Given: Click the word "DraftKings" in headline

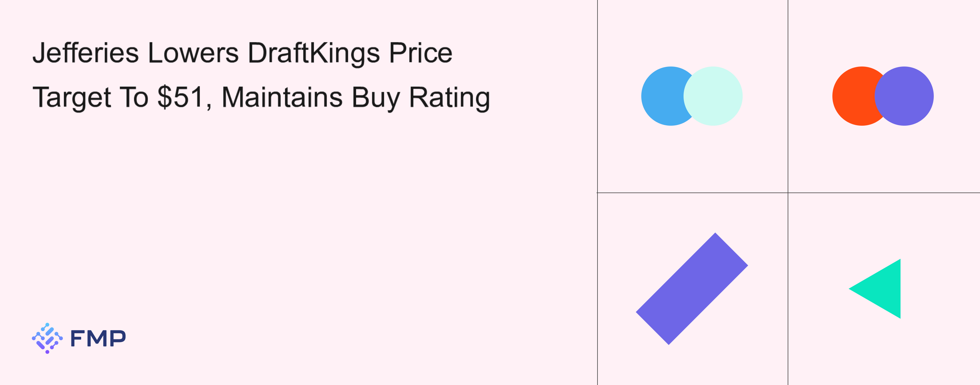Looking at the screenshot, I should pyautogui.click(x=314, y=53).
